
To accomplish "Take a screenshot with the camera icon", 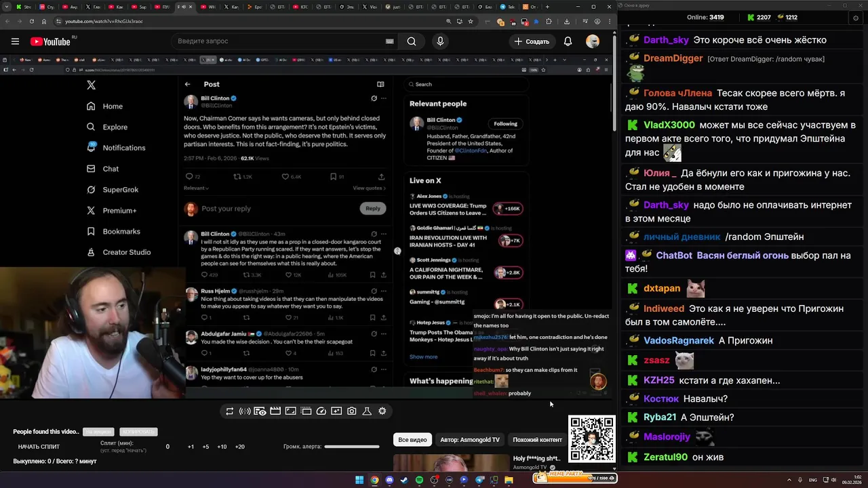I will 351,411.
